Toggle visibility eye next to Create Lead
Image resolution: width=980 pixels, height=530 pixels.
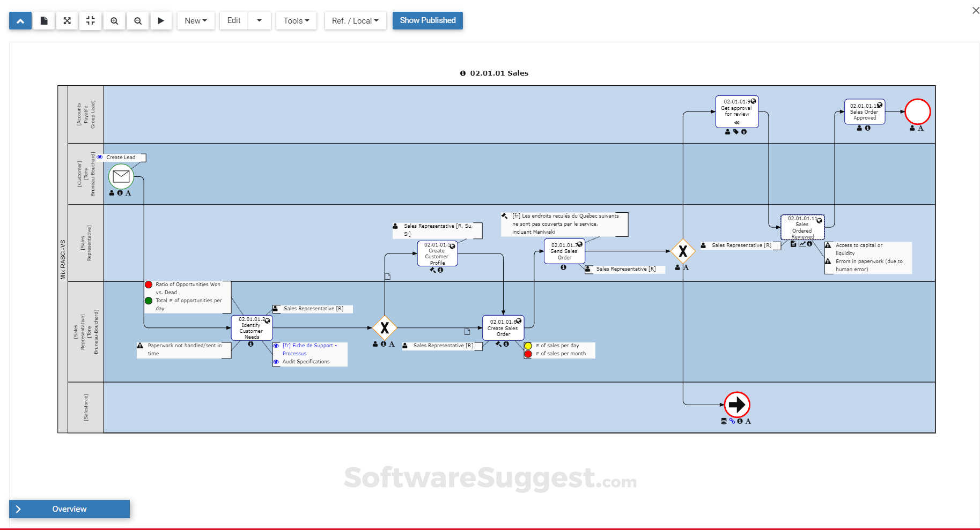99,157
